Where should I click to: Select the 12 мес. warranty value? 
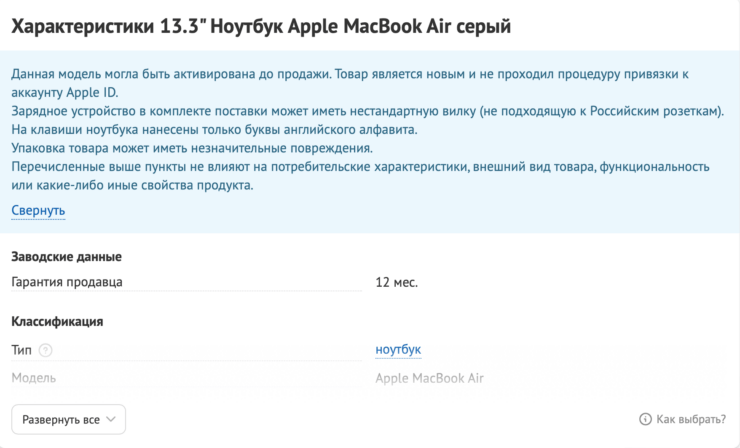396,282
